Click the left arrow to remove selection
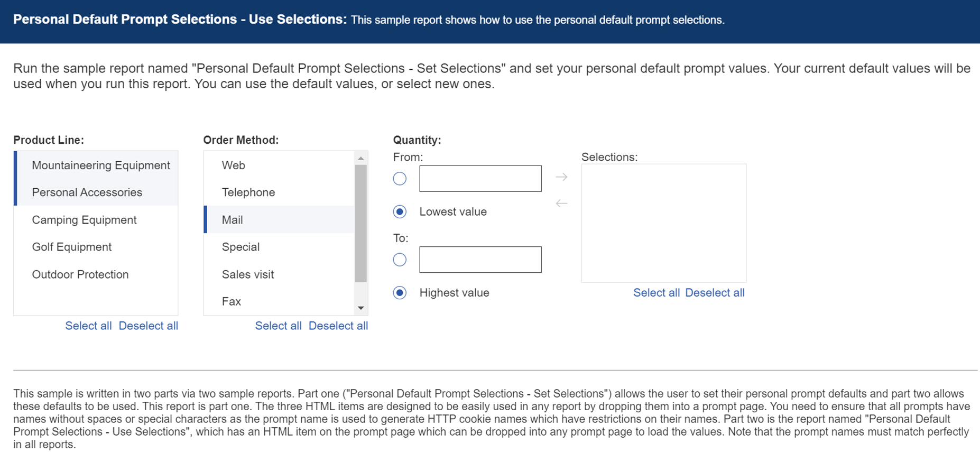This screenshot has height=452, width=980. (x=561, y=203)
